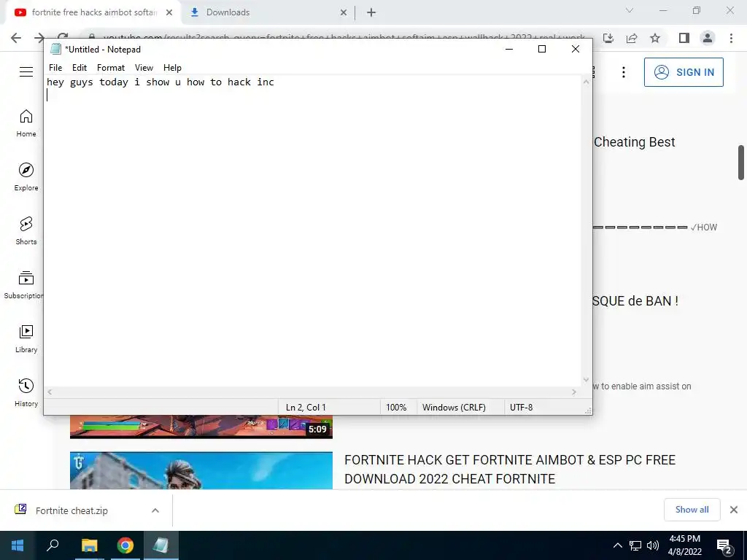Open Notepad Edit menu

click(x=79, y=68)
